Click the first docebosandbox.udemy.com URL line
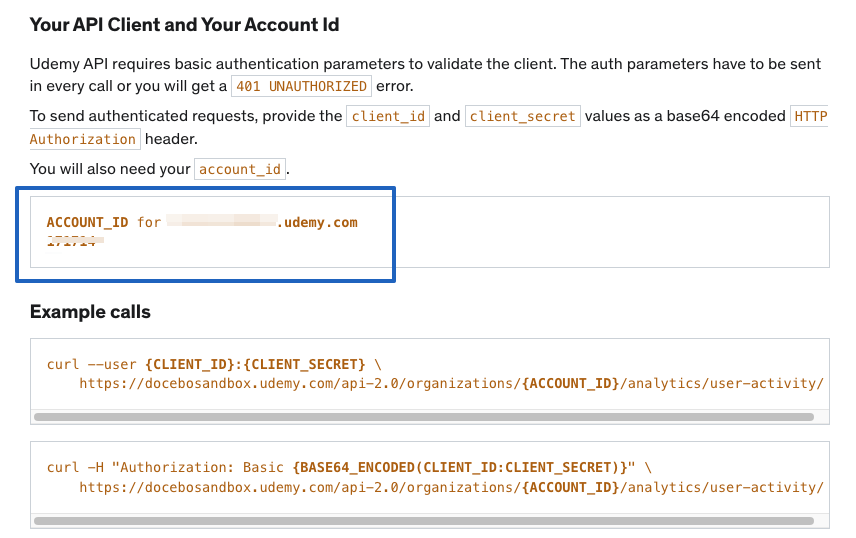 [451, 383]
